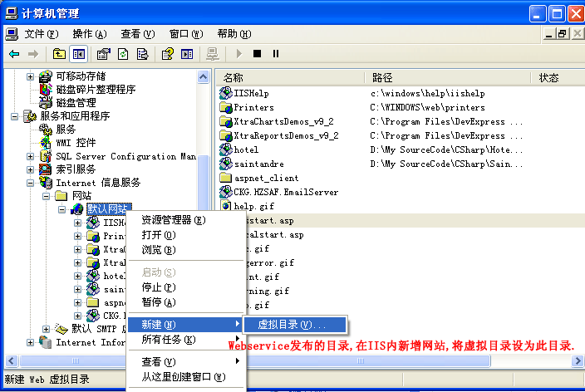Click the Refresh toolbar icon
The height and width of the screenshot is (392, 585).
point(123,54)
